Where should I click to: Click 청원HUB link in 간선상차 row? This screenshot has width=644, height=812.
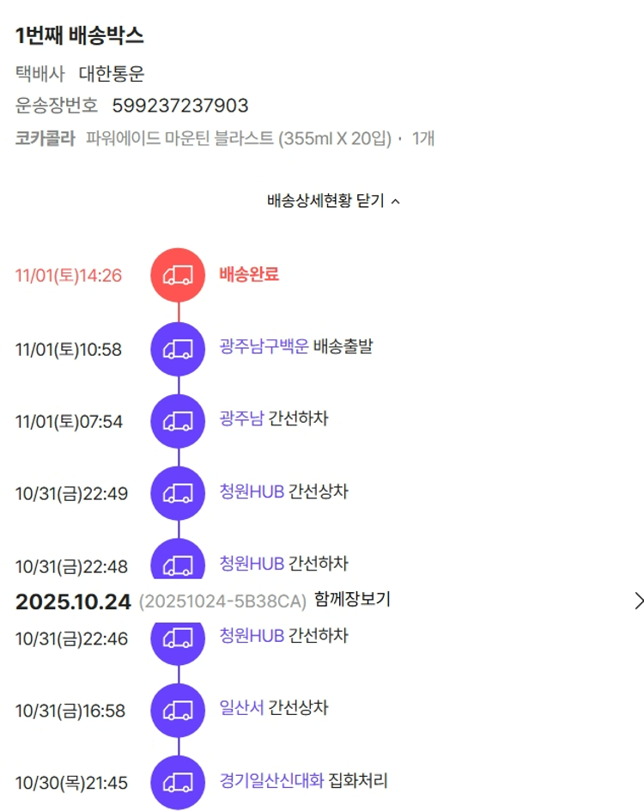252,492
